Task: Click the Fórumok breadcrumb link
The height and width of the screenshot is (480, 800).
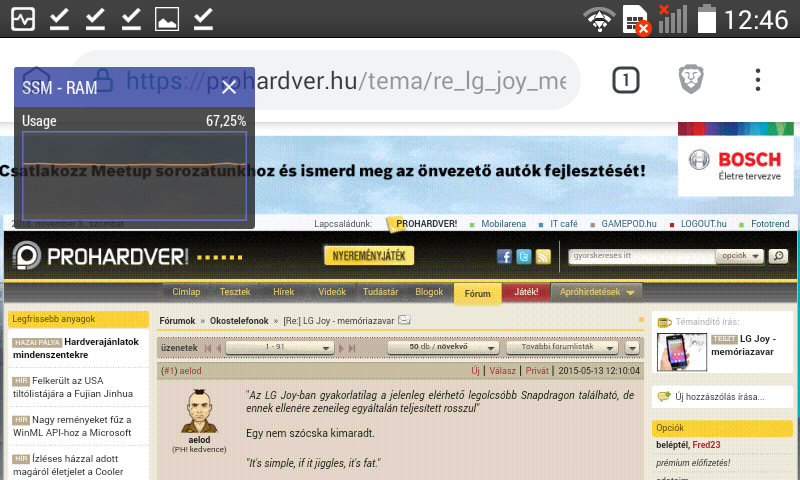Action: pyautogui.click(x=177, y=320)
